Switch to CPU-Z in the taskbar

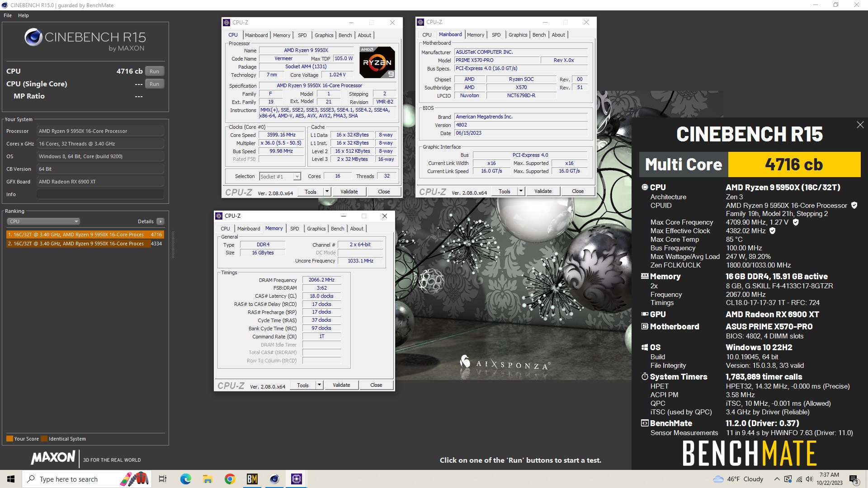click(x=296, y=479)
